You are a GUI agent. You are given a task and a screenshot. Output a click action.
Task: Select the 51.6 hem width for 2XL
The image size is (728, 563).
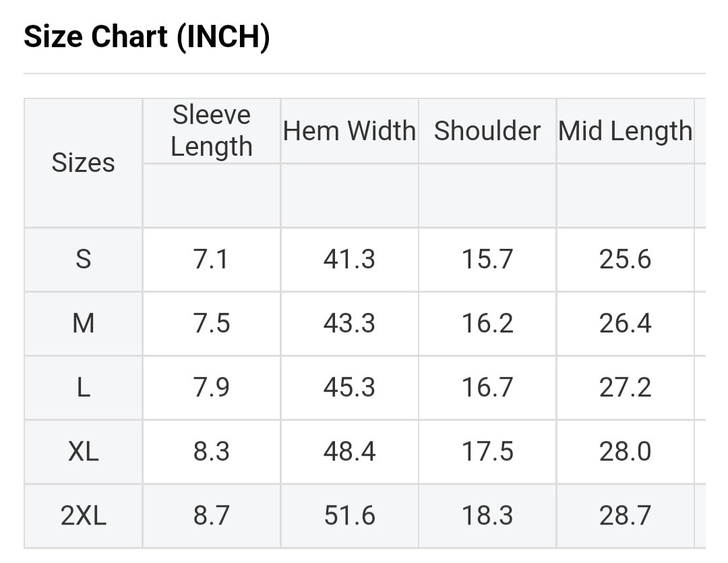(x=349, y=515)
